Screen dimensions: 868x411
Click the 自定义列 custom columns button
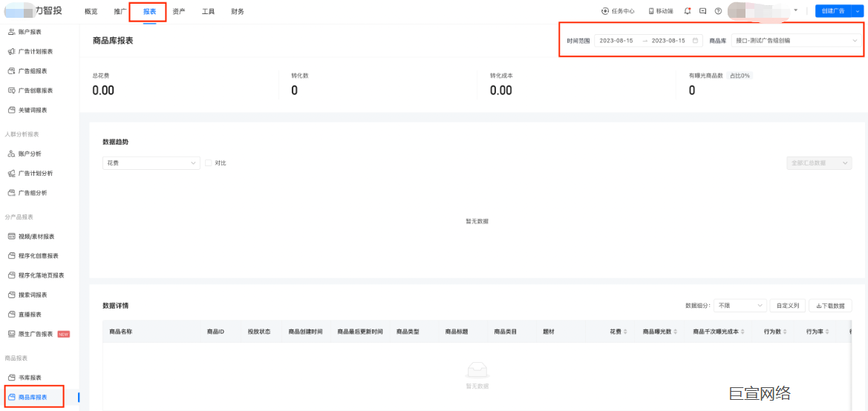pyautogui.click(x=788, y=306)
